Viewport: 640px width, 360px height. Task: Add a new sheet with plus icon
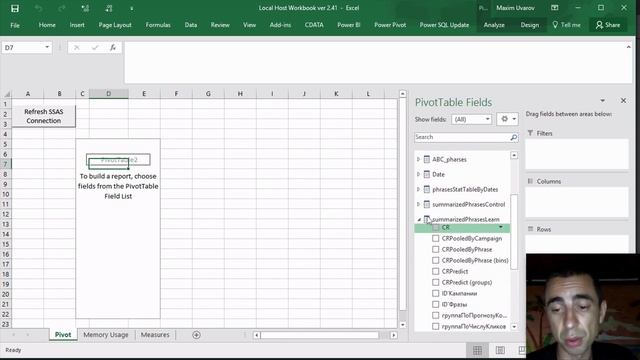196,335
